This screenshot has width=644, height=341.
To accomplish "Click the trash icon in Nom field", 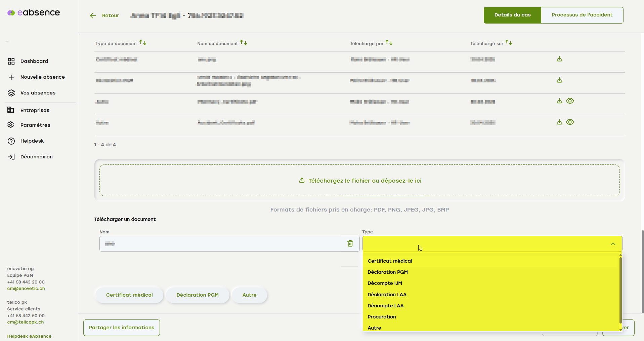I will tap(350, 243).
